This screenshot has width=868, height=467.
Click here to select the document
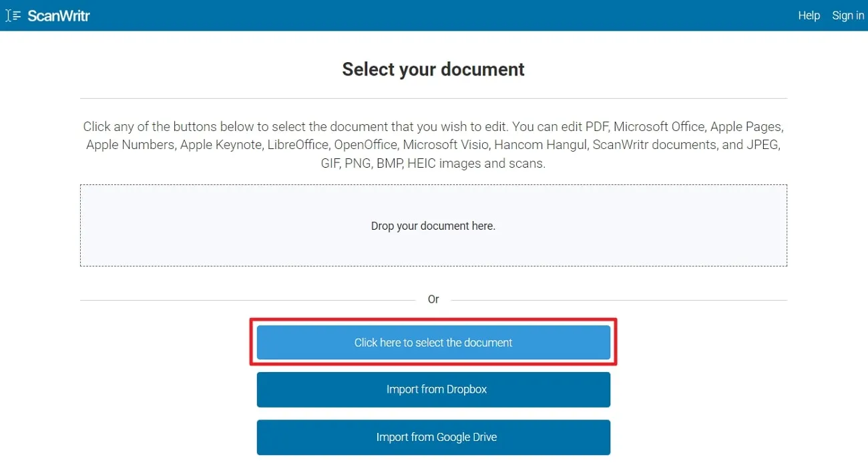(433, 342)
